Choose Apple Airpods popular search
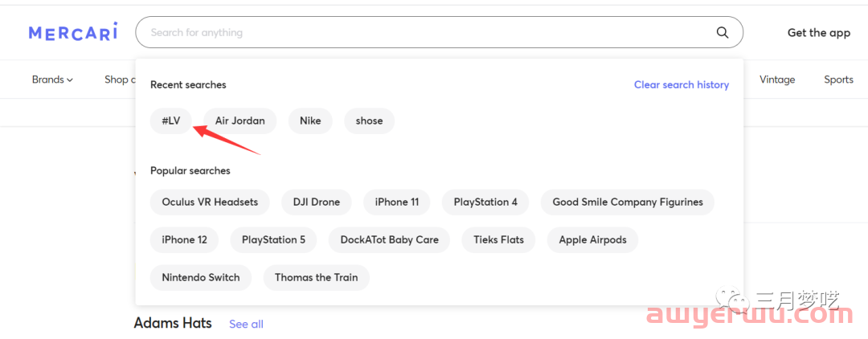 593,239
